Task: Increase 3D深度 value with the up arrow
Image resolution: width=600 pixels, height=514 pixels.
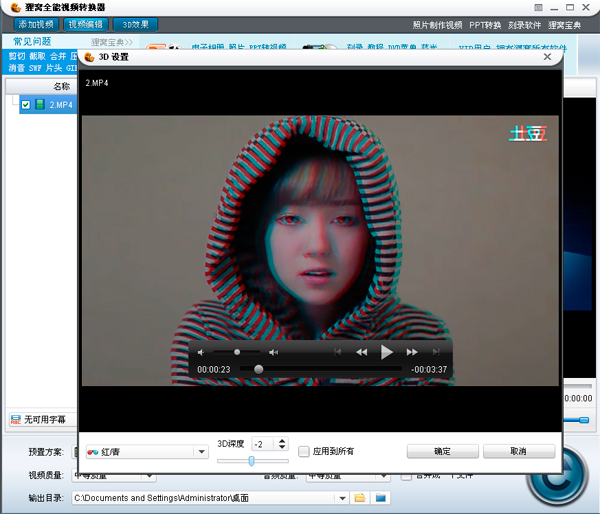Action: (282, 441)
